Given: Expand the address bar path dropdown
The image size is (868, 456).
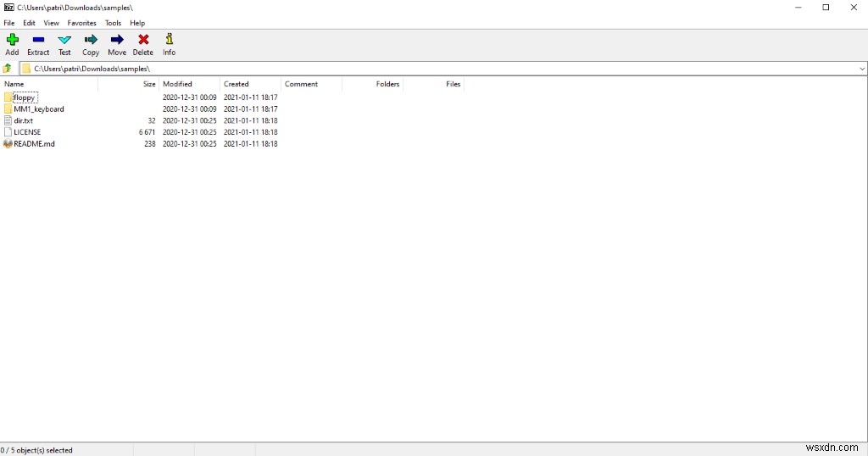Looking at the screenshot, I should pos(862,69).
